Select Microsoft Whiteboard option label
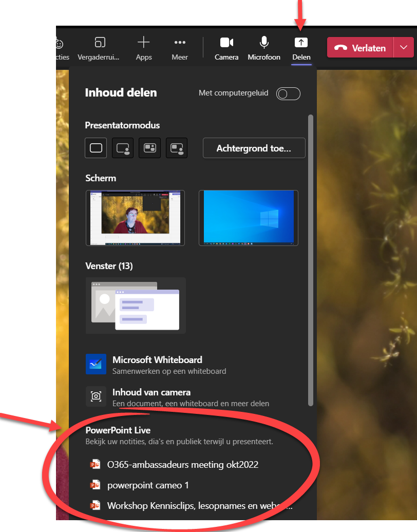 click(x=158, y=359)
